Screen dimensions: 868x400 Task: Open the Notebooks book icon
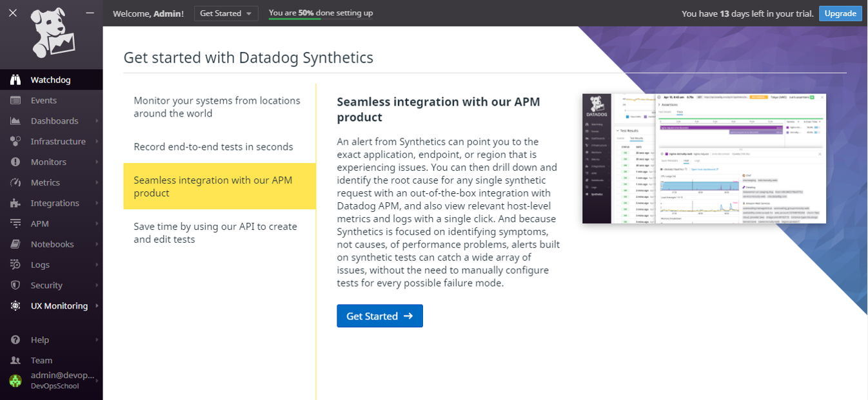tap(15, 244)
